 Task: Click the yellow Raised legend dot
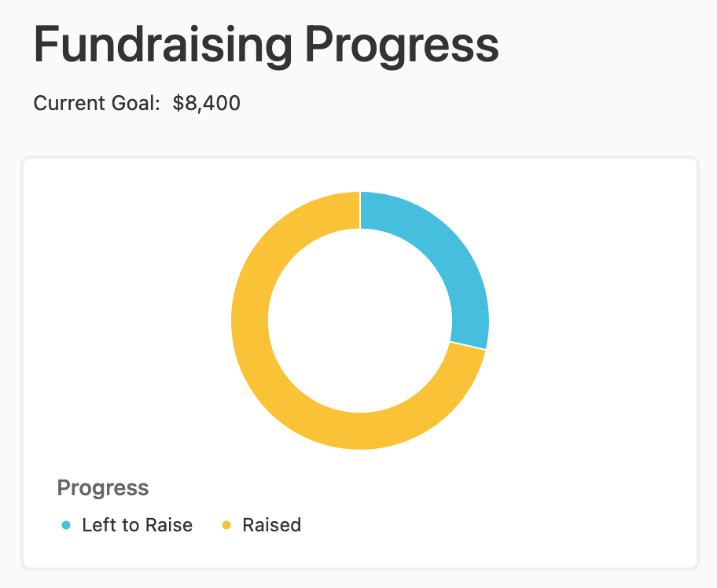(226, 525)
